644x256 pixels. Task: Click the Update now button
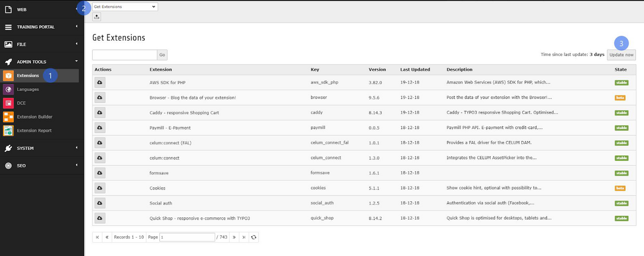coord(621,54)
